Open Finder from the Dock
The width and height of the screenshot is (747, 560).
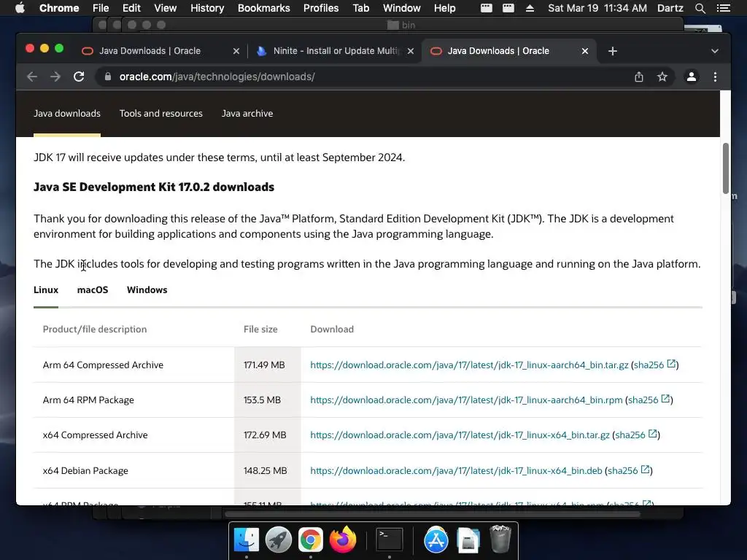click(x=247, y=540)
